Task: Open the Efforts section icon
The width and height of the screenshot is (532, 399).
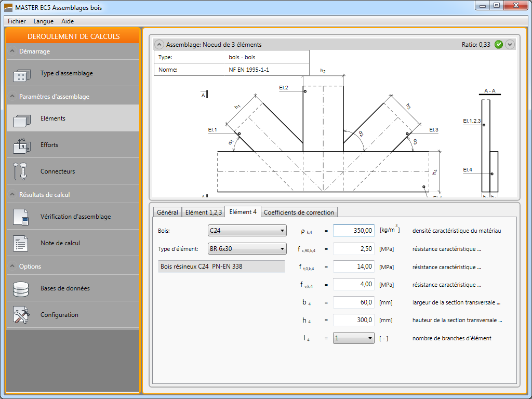Action: (21, 145)
